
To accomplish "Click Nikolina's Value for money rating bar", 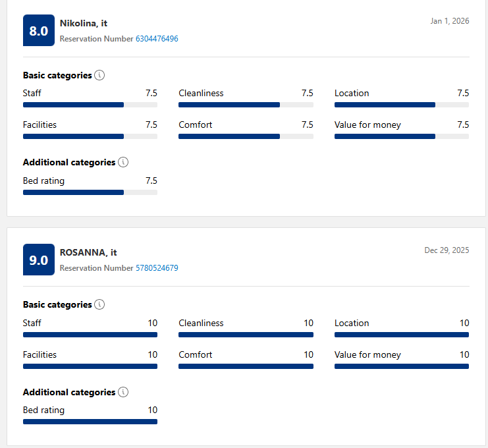I will tap(402, 136).
